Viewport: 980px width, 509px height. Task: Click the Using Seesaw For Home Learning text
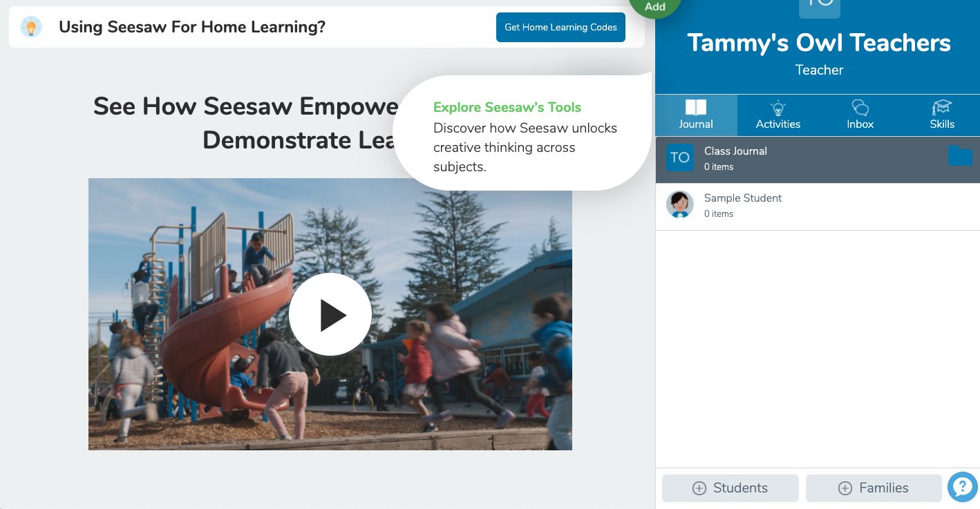[192, 27]
